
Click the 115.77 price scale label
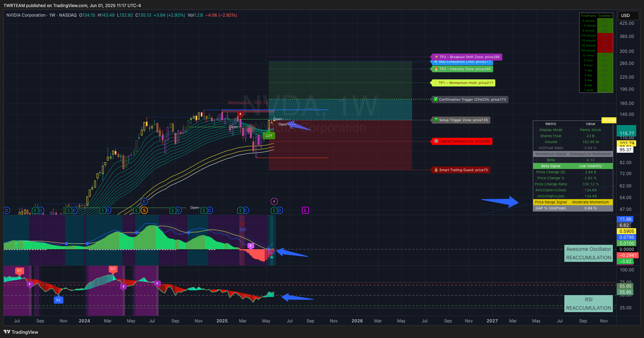pyautogui.click(x=627, y=134)
